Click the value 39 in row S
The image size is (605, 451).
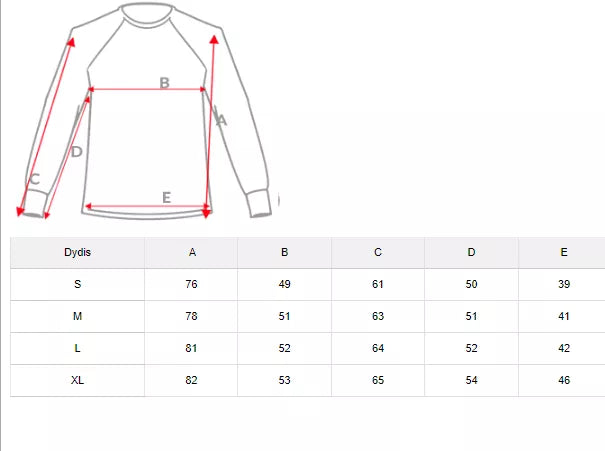point(564,285)
